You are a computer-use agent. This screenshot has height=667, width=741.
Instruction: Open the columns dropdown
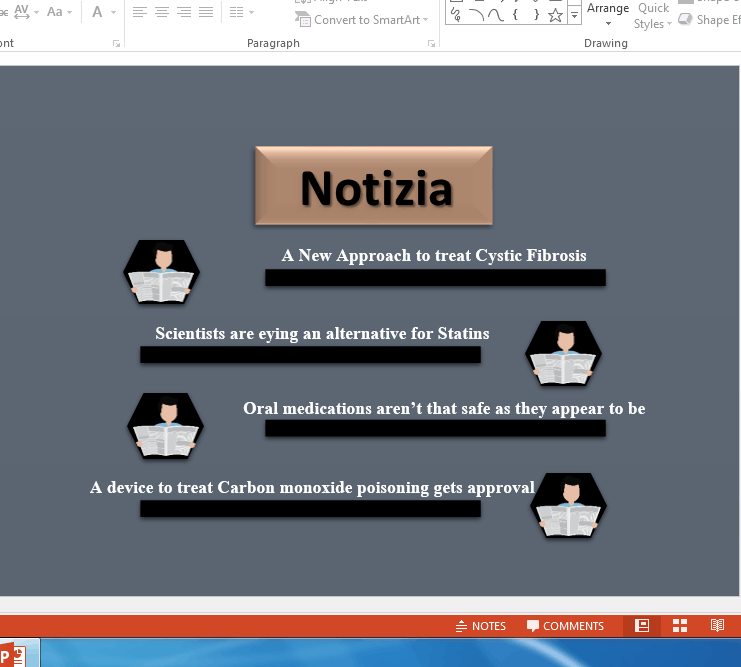click(x=241, y=11)
